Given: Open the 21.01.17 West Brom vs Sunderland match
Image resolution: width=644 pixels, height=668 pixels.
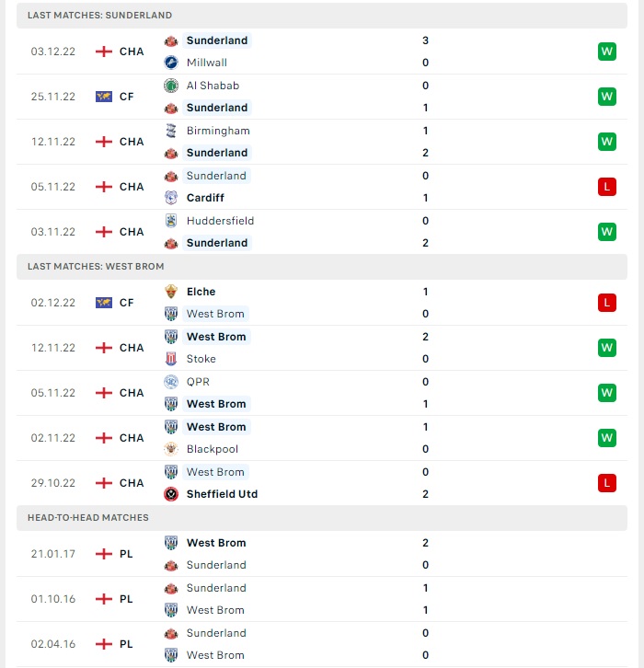Looking at the screenshot, I should [322, 554].
